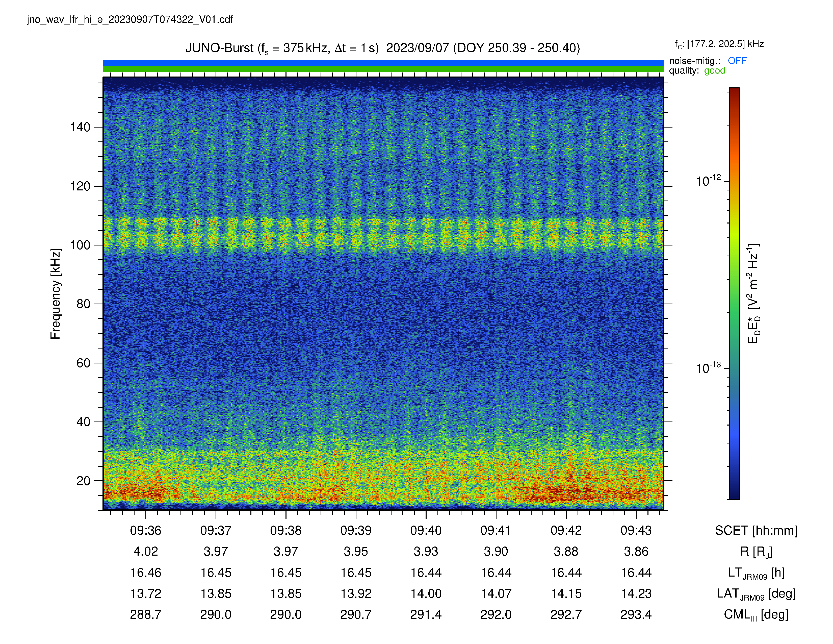Click the CML III [deg] row label
Viewport: 833px width, 644px height.
tap(756, 615)
